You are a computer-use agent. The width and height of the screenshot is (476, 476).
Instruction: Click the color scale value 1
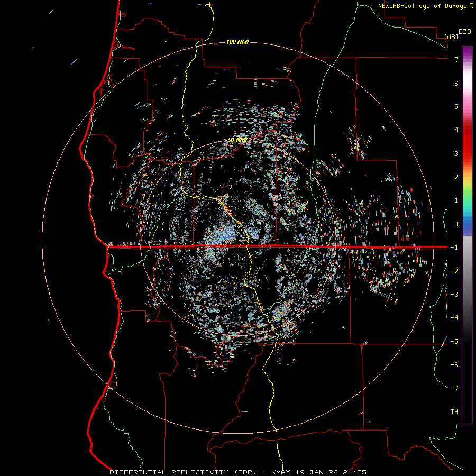456,200
